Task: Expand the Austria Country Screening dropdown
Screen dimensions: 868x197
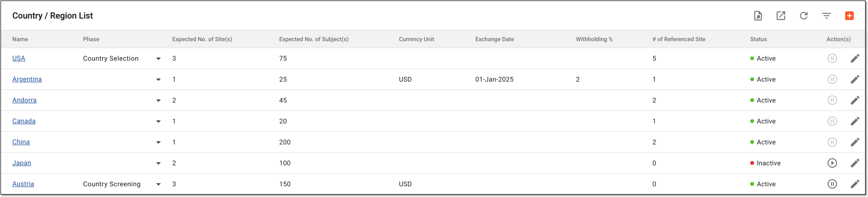Action: 158,184
